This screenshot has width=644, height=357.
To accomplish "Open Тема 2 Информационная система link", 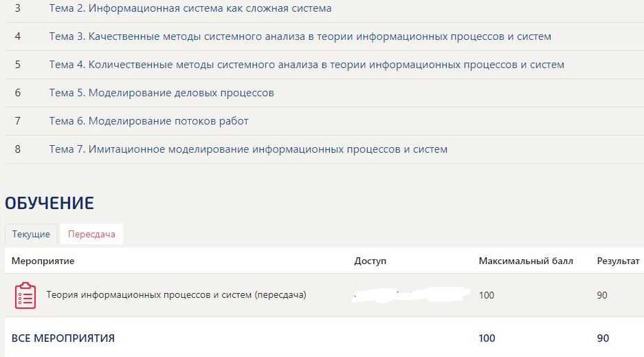I will (x=190, y=9).
